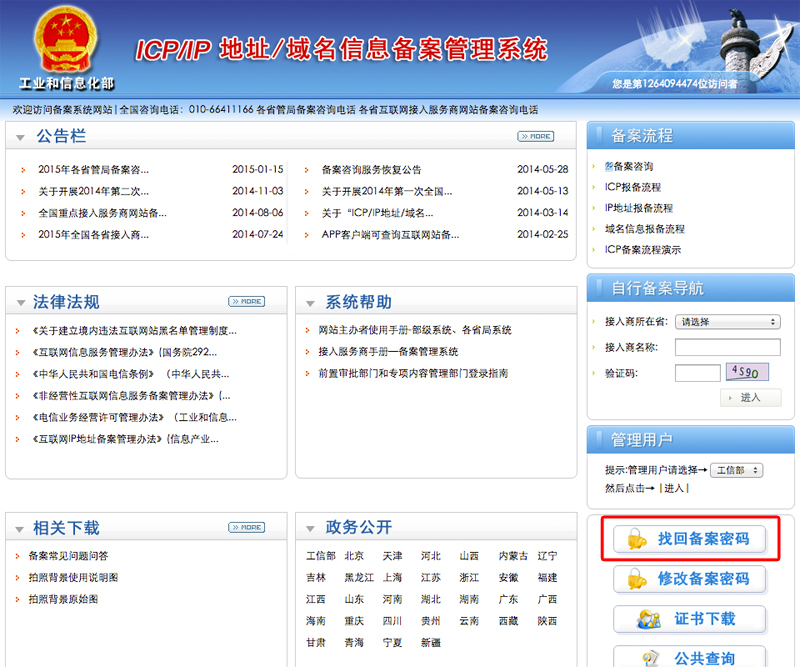Viewport: 800px width, 667px height.
Task: Open announcement 全国重点接入服务商网站备...
Action: tap(103, 213)
